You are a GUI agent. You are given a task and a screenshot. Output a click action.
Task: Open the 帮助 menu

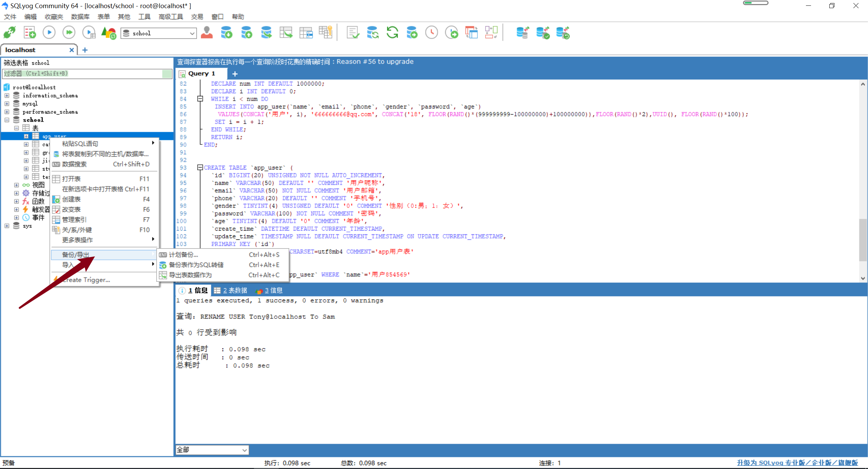click(x=238, y=17)
